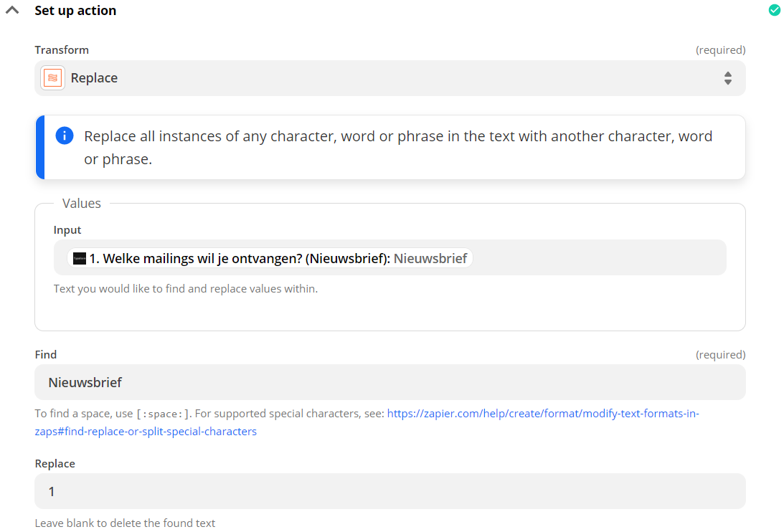
Task: Collapse the Set up action section chevron
Action: click(x=12, y=11)
